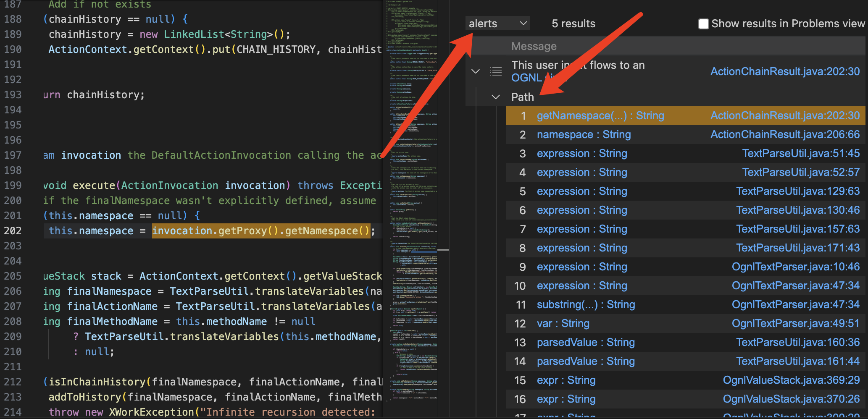Open TextParseUtil.java:51:45 location link
The width and height of the screenshot is (868, 419).
pyautogui.click(x=801, y=153)
